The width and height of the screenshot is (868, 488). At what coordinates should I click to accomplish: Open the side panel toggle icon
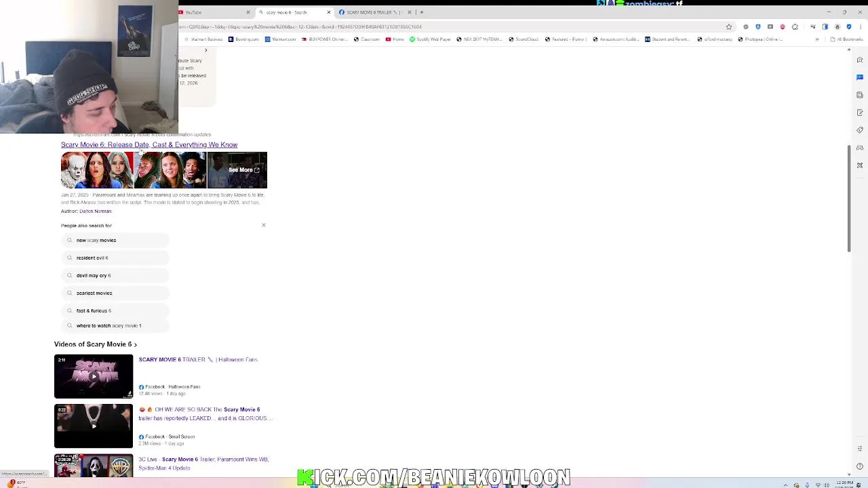click(825, 27)
